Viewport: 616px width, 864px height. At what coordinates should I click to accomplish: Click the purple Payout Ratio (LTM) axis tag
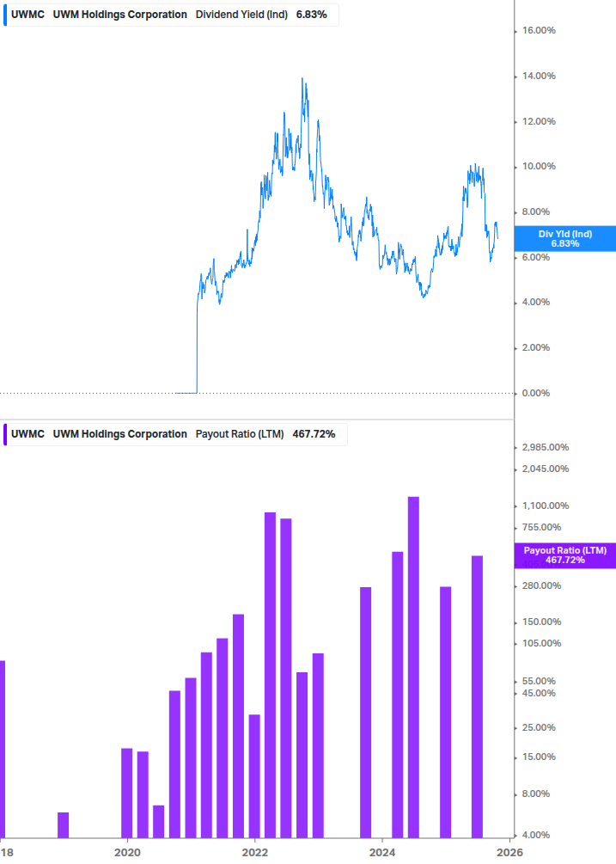coord(564,555)
